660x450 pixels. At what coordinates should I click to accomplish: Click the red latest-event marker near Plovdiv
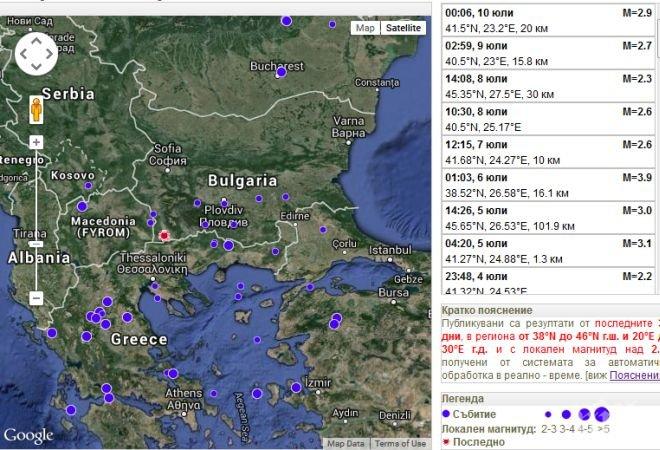164,236
